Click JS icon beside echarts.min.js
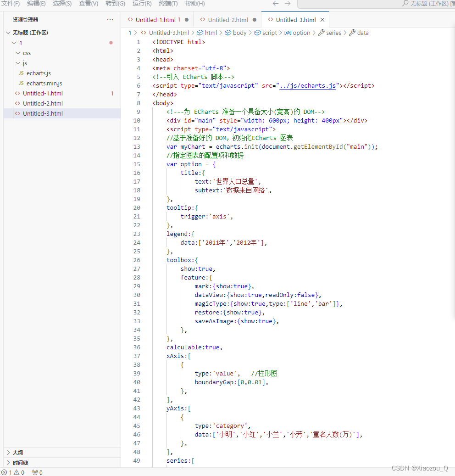The image size is (455, 476). [21, 83]
